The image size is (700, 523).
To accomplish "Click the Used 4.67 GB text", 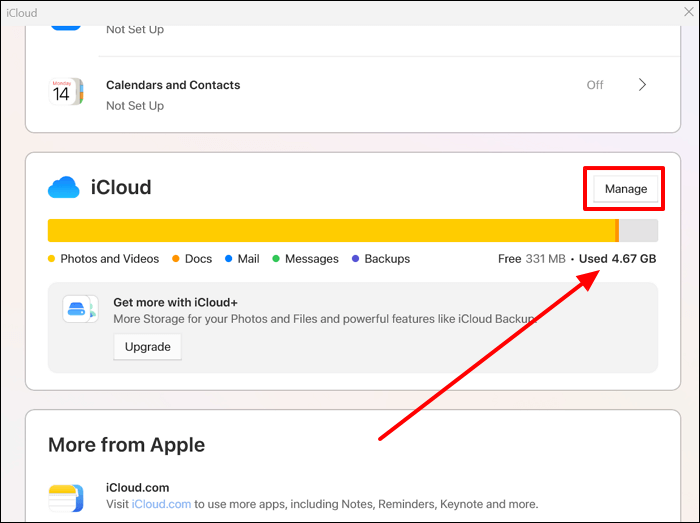I will (x=617, y=259).
